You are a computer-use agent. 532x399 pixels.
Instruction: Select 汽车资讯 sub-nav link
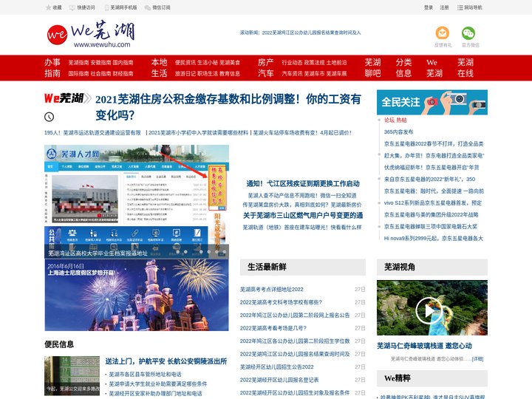click(x=292, y=74)
